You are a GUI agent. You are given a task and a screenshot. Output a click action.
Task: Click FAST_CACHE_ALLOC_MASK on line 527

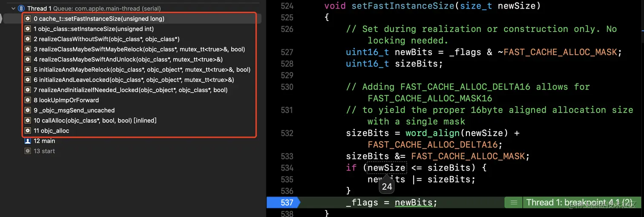point(560,52)
